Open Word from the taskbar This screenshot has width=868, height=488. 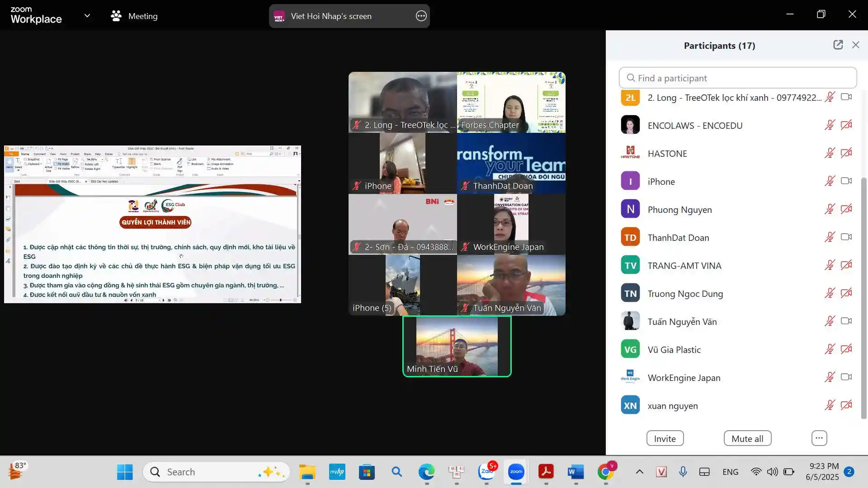tap(576, 472)
